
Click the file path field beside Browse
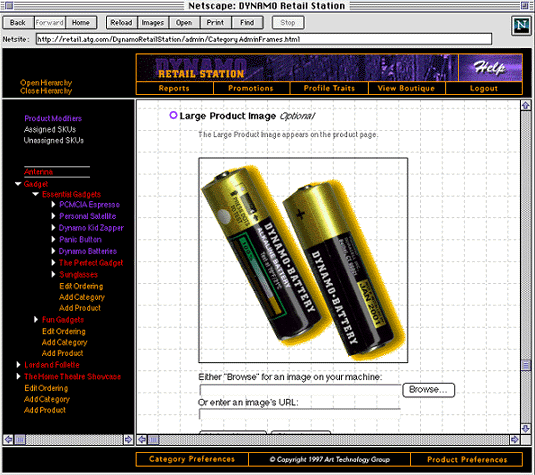[x=300, y=390]
